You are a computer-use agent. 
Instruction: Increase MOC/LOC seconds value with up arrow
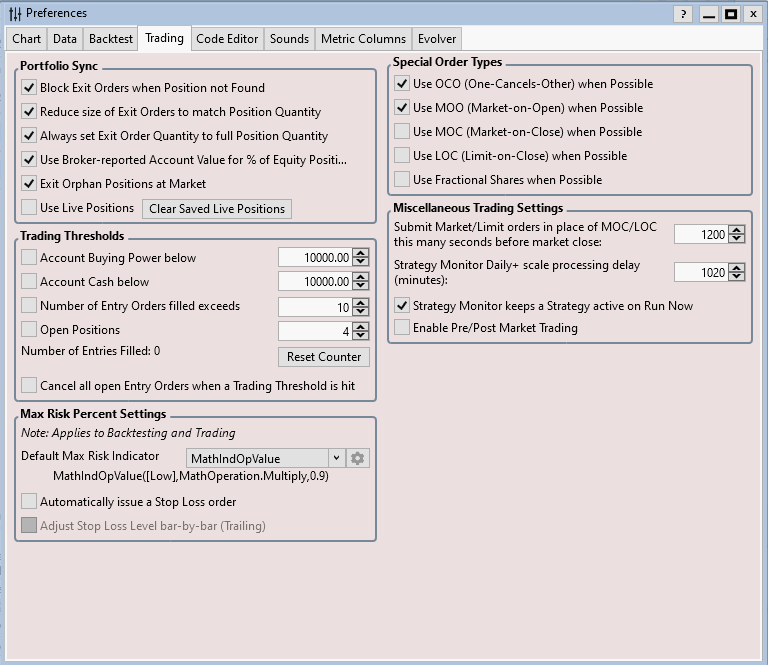click(737, 229)
